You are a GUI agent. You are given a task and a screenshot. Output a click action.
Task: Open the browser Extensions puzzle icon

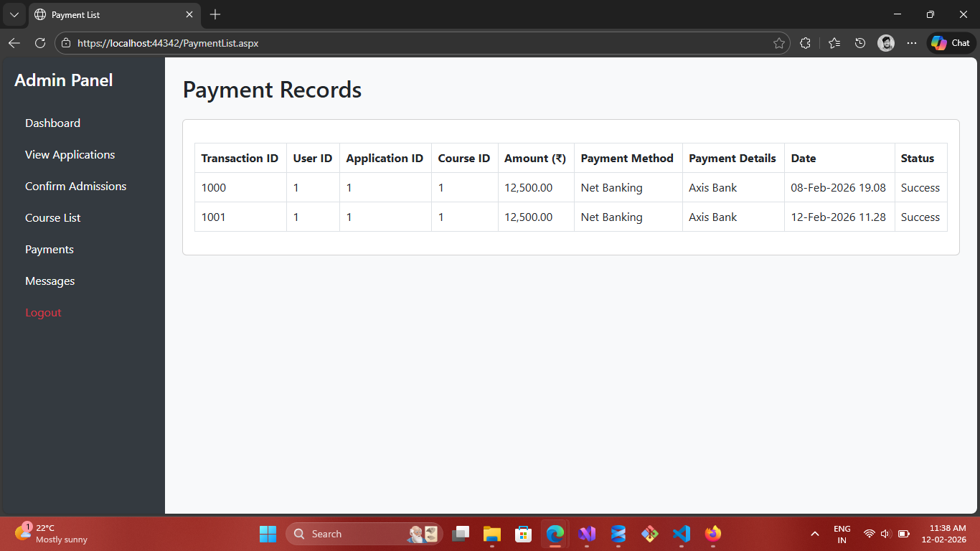coord(805,43)
